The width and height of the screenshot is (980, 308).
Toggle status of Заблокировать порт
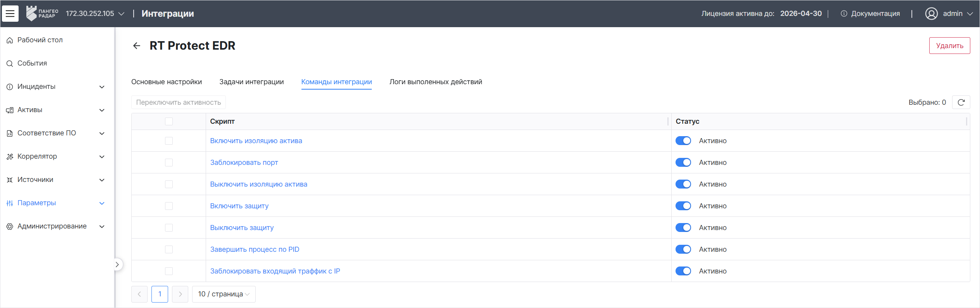[683, 163]
